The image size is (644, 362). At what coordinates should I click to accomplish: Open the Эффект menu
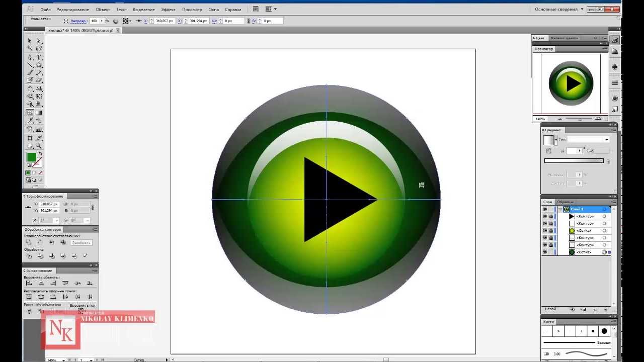point(168,10)
